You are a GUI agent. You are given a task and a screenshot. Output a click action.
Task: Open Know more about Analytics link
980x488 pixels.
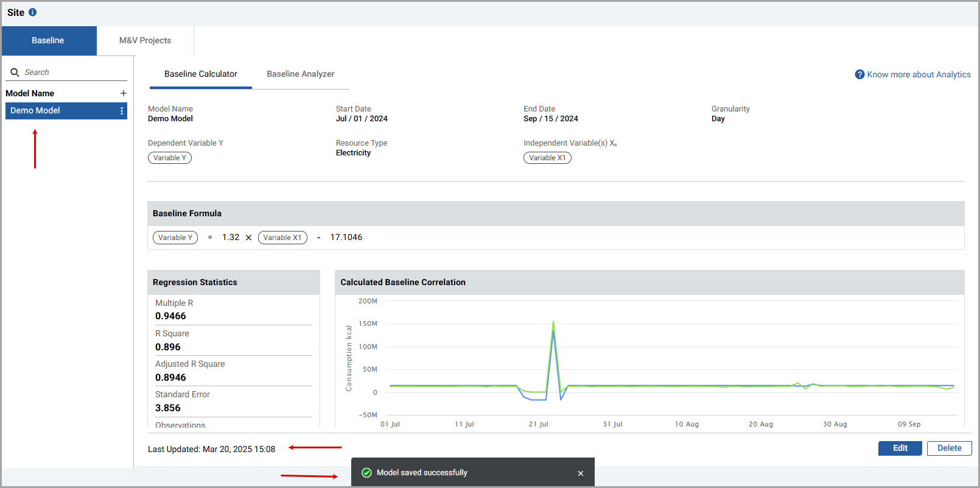[919, 74]
